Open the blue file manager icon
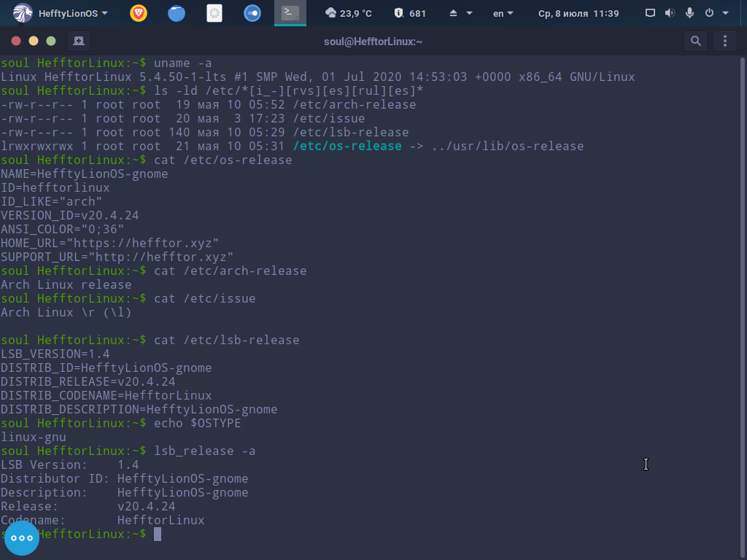This screenshot has height=560, width=747. coord(177,13)
